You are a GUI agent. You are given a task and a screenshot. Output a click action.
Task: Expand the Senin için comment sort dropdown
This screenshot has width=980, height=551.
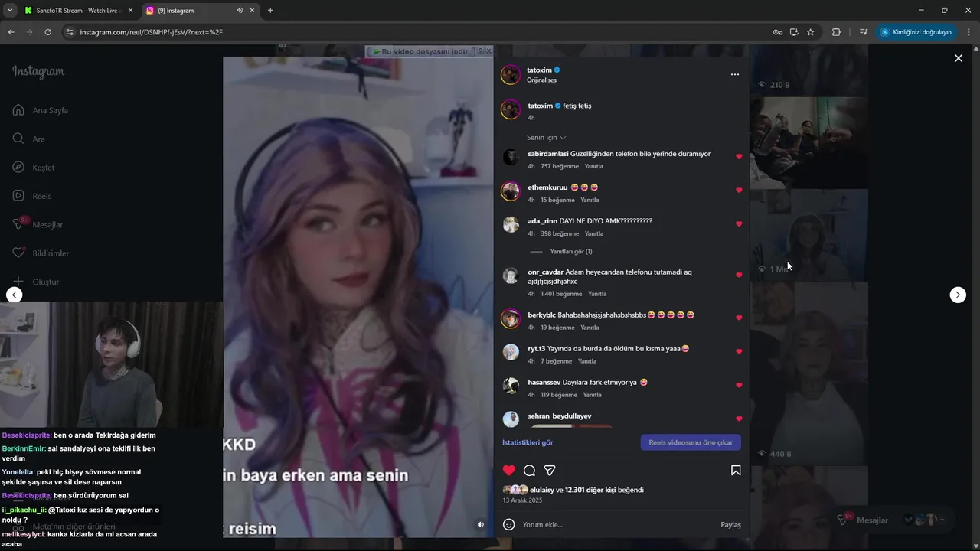[547, 138]
